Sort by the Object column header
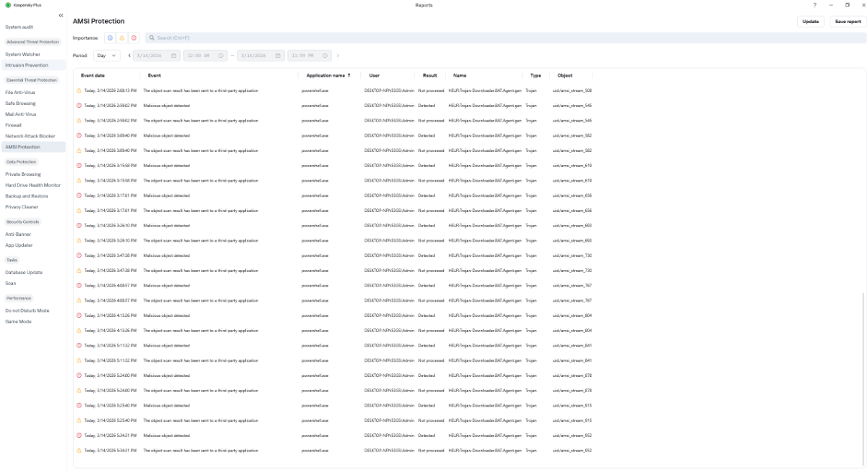Screen dimensions: 868x471 (565, 75)
